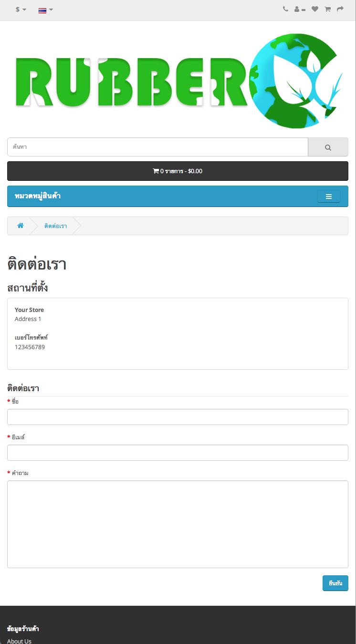Focus the ค้นหา search field

(x=157, y=147)
